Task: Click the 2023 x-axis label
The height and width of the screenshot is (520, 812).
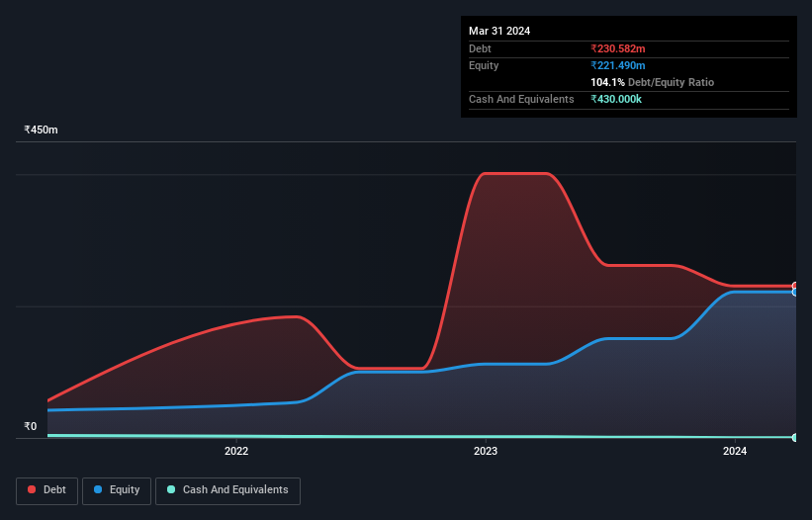Action: click(486, 451)
